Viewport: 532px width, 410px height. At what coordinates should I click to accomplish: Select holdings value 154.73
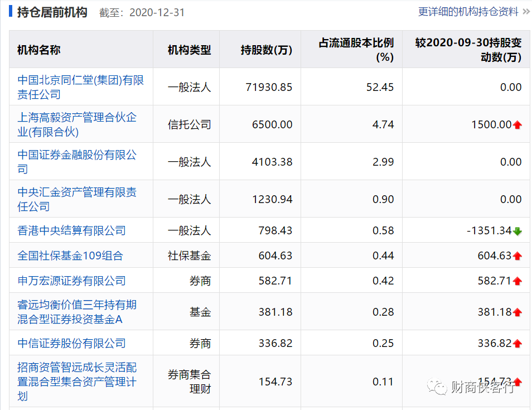point(275,382)
